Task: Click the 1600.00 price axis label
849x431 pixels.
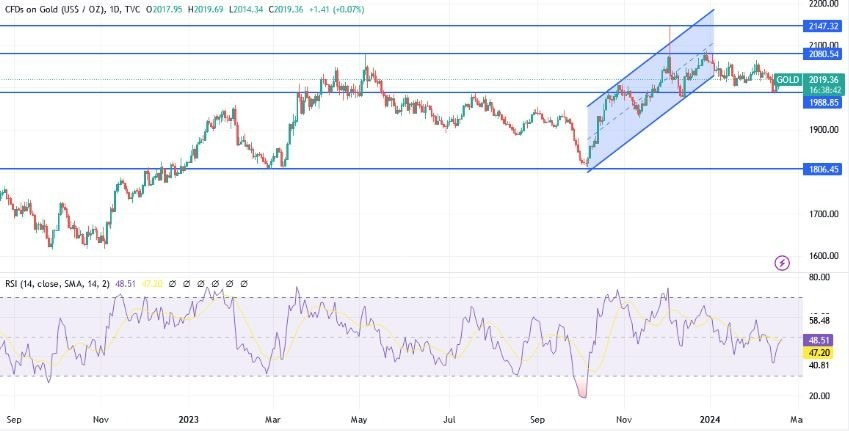Action: [x=822, y=256]
